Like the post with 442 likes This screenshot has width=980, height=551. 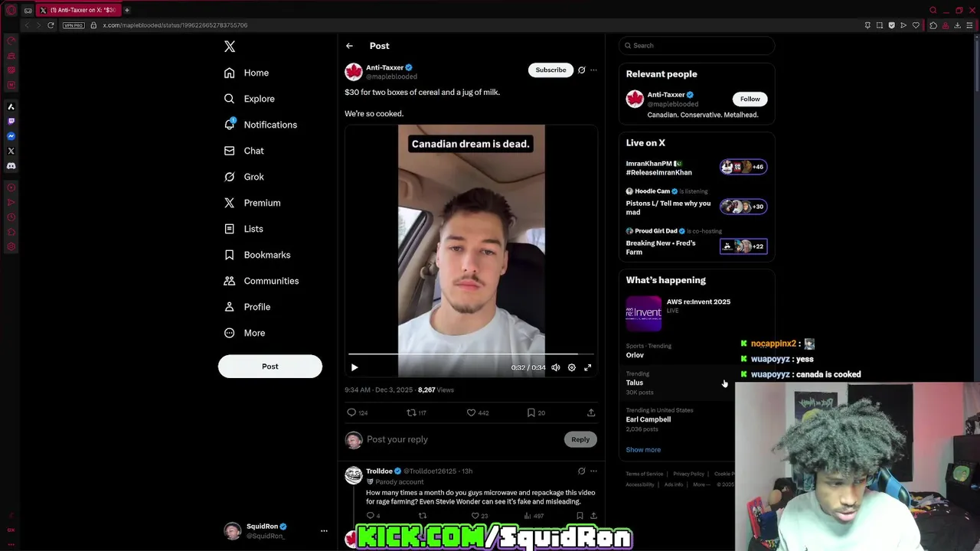click(x=471, y=412)
